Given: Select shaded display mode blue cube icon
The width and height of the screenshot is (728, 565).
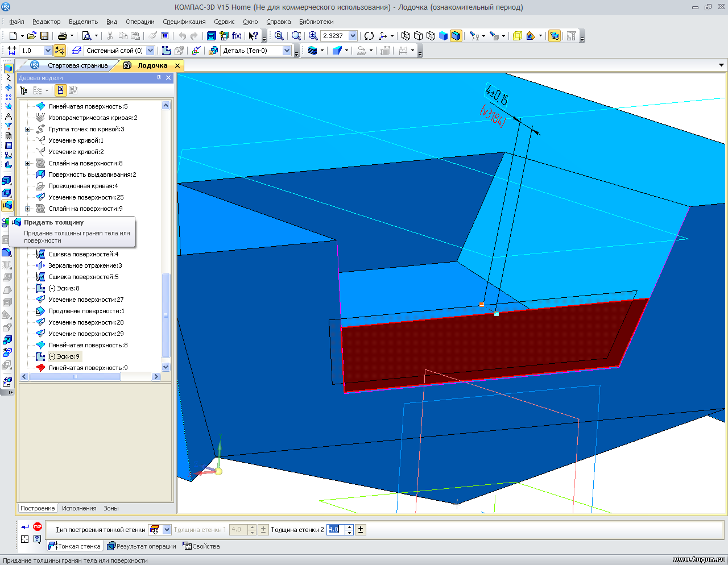Looking at the screenshot, I should 443,36.
